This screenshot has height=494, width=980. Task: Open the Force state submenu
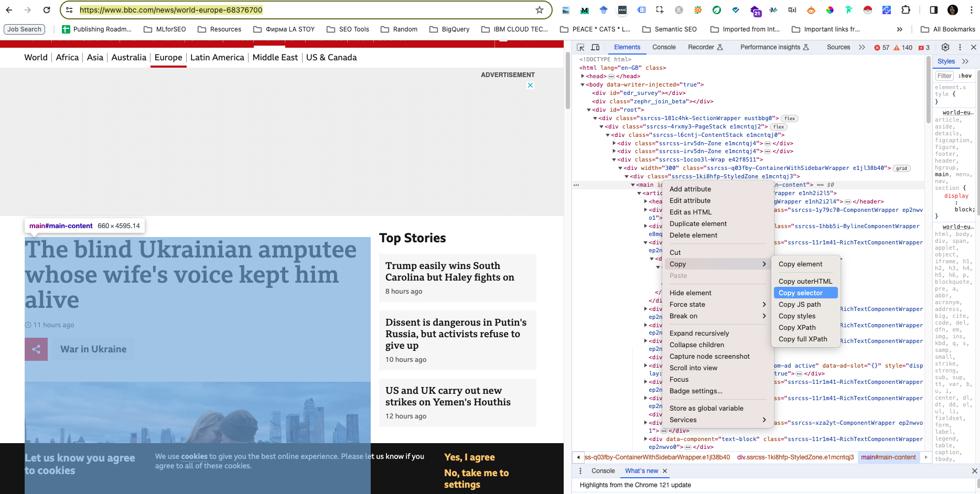pos(718,305)
